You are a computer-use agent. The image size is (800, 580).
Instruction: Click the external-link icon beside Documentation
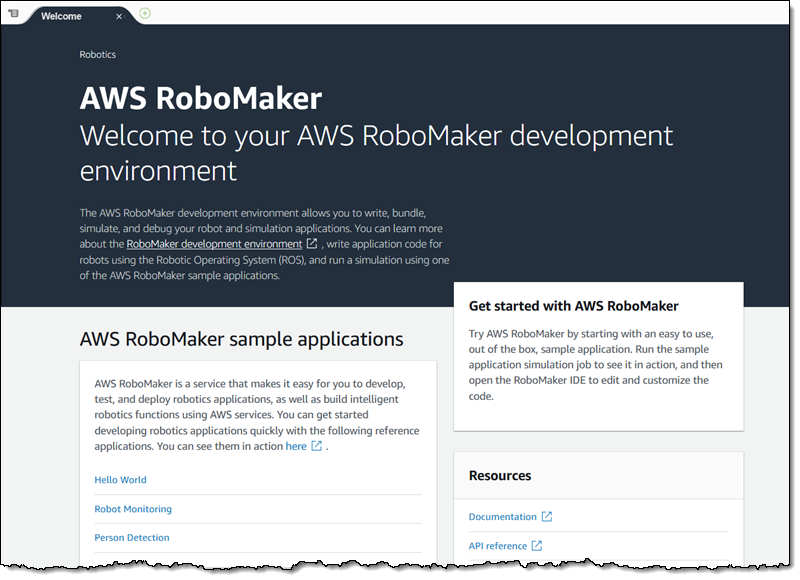click(x=547, y=517)
